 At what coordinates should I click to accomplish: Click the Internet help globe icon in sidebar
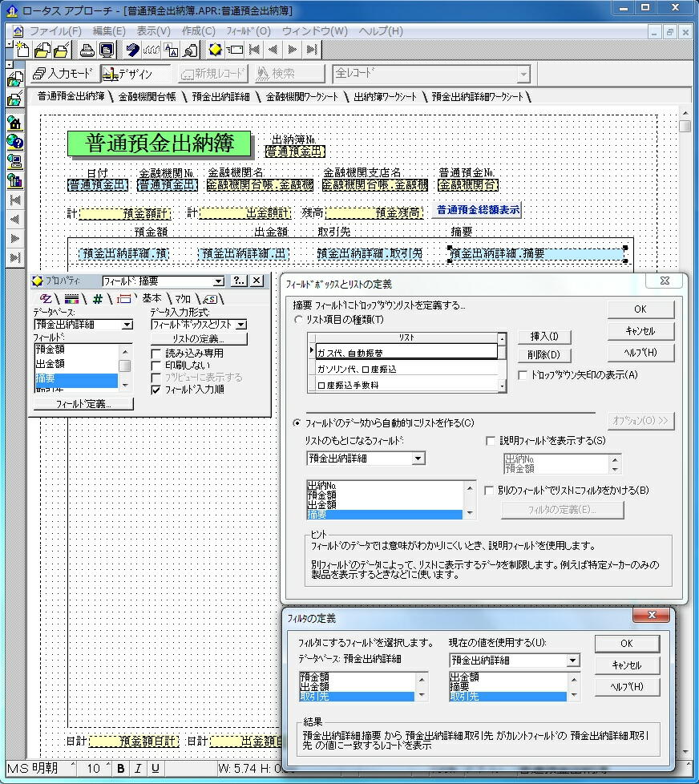point(15,142)
